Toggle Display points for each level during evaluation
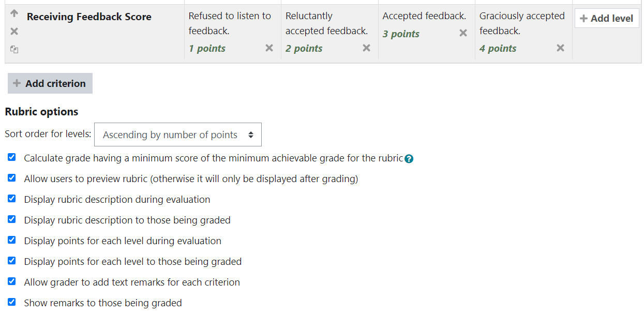644x313 pixels. 12,240
